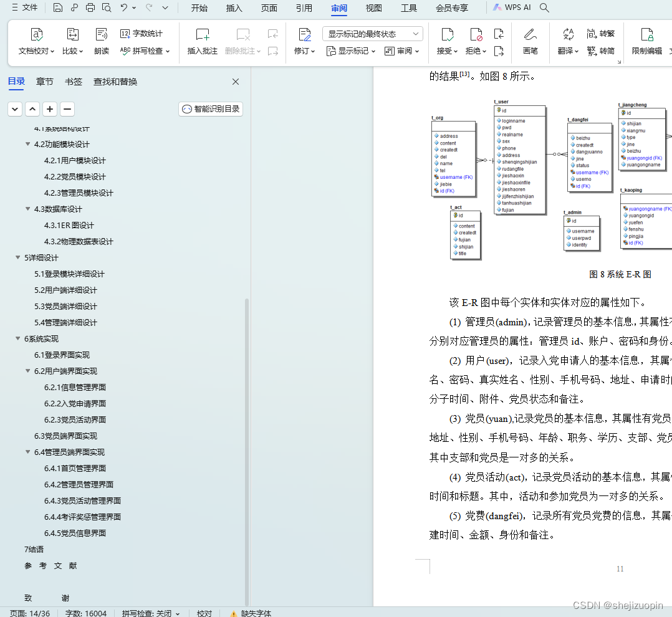This screenshot has width=672, height=617.
Task: Click the redo arrow icon
Action: [149, 7]
